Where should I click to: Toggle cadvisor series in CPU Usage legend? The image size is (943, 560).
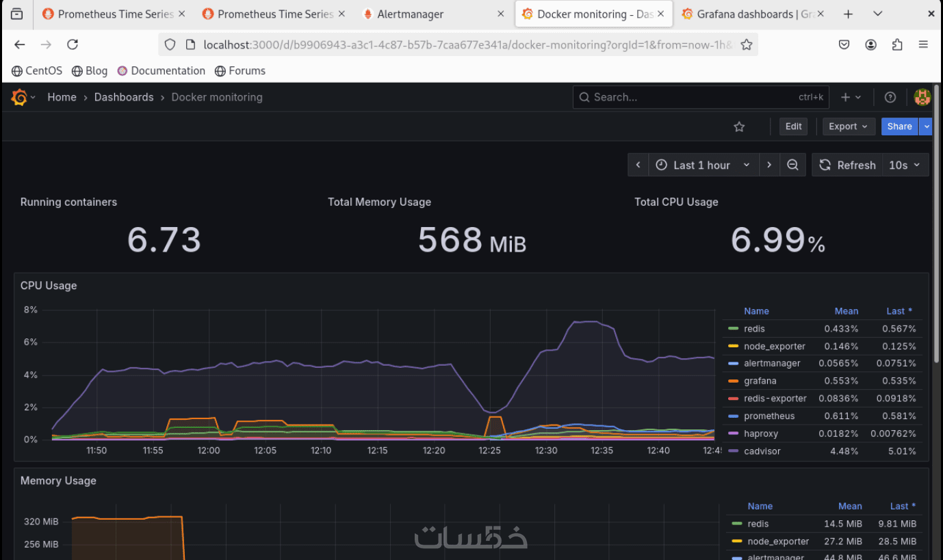tap(762, 451)
